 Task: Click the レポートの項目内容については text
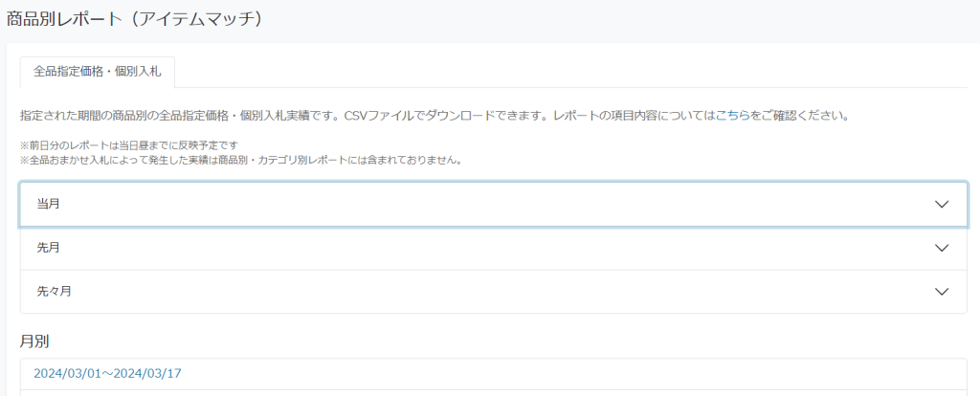[x=635, y=116]
